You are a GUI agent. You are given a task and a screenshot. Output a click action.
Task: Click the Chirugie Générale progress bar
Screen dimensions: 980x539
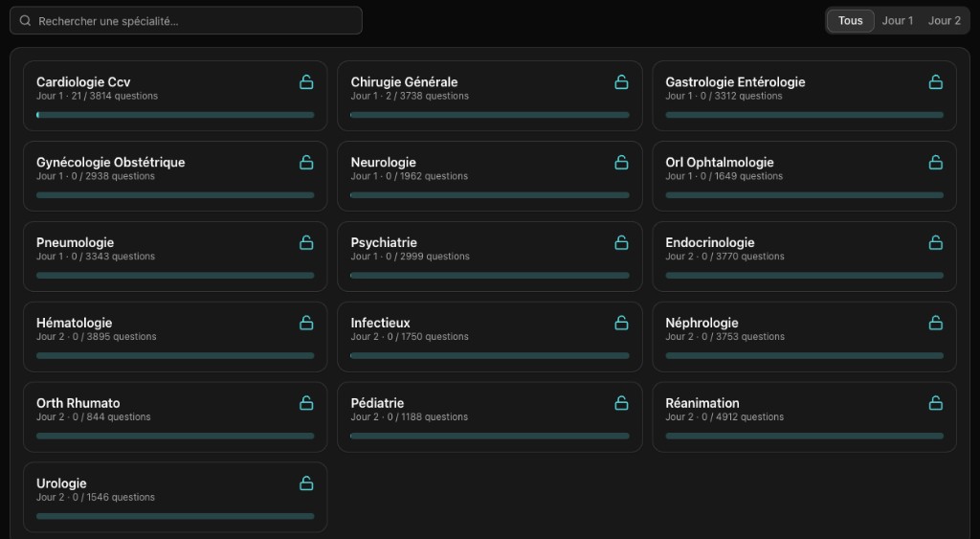(490, 115)
